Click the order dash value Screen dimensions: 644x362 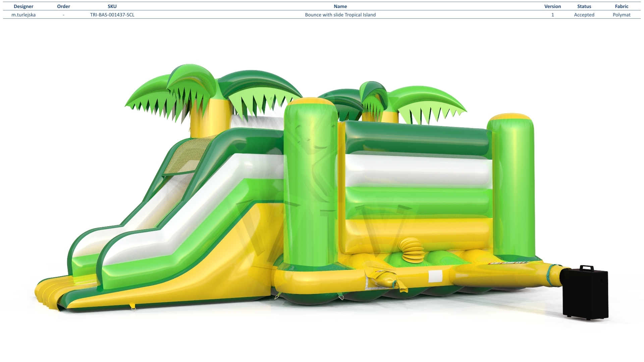63,15
